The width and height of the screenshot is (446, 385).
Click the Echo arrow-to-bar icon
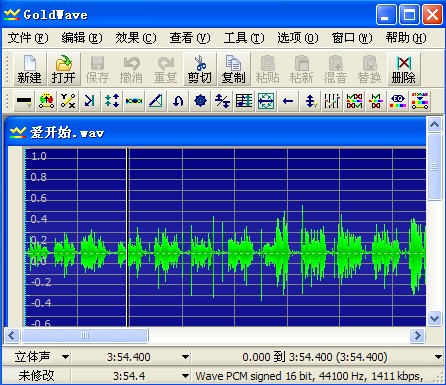tap(90, 101)
